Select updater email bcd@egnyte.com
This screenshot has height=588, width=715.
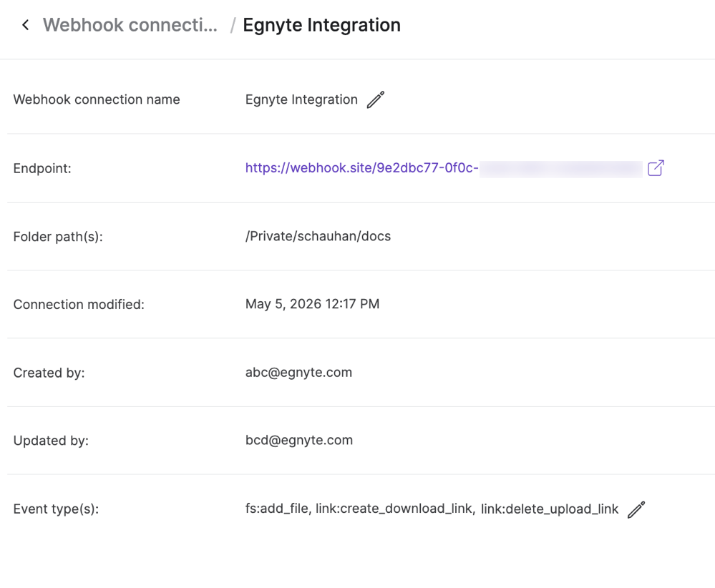pos(299,441)
